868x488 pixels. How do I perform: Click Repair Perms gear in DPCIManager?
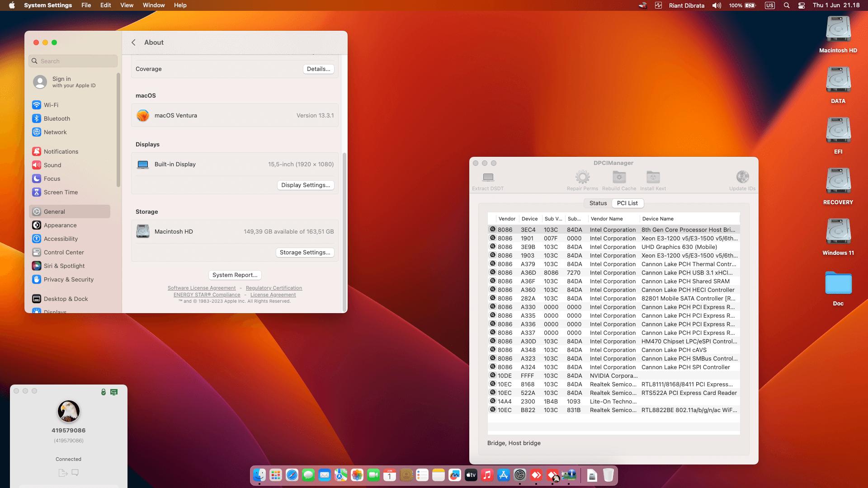coord(582,181)
